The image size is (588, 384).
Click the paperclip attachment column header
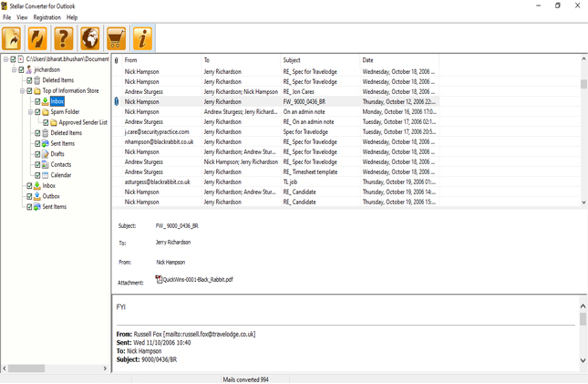[117, 60]
